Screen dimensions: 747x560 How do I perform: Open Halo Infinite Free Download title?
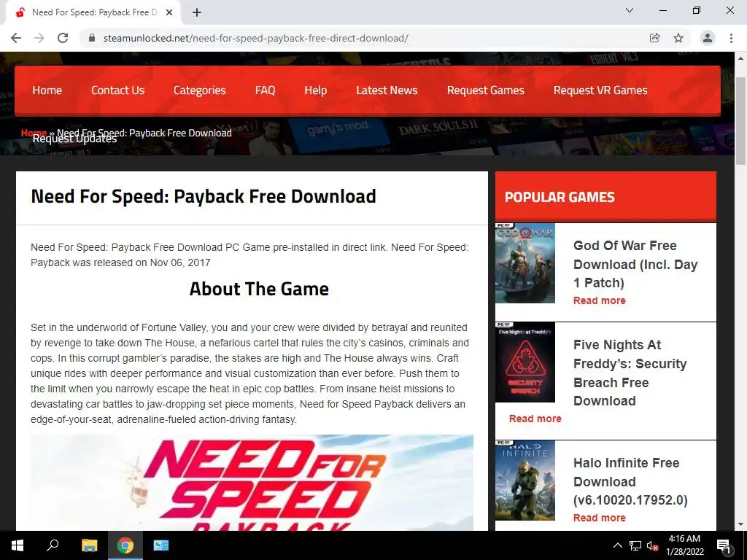pyautogui.click(x=630, y=481)
